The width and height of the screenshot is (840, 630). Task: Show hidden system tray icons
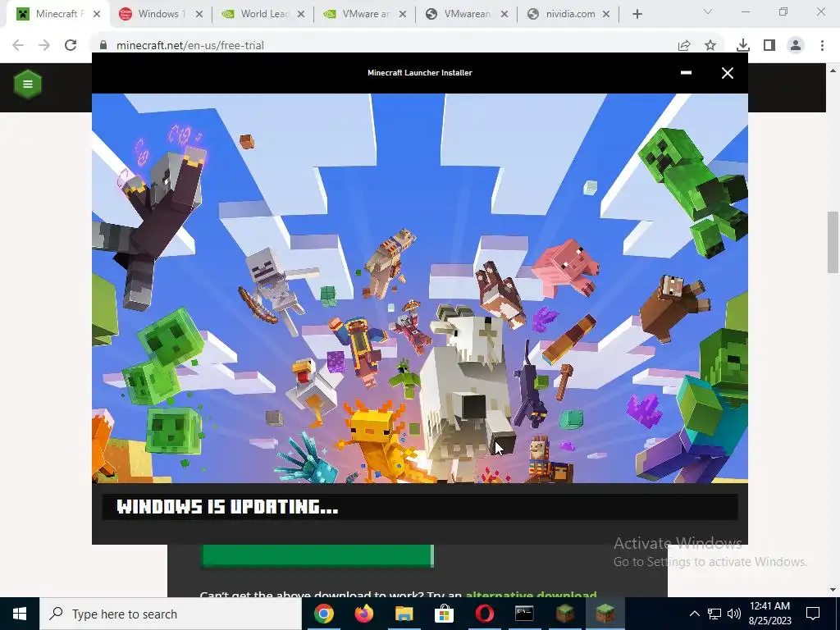[694, 614]
